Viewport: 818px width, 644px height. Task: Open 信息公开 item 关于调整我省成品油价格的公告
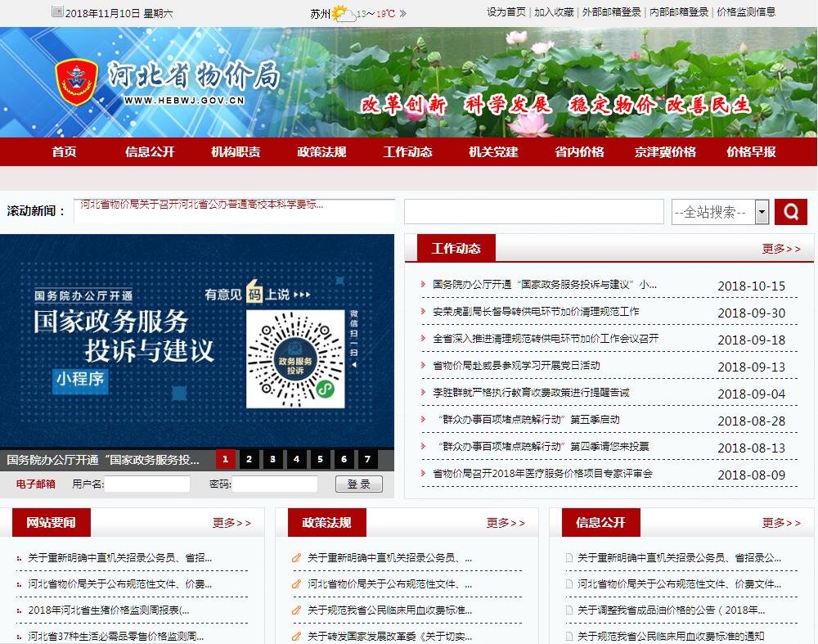672,610
